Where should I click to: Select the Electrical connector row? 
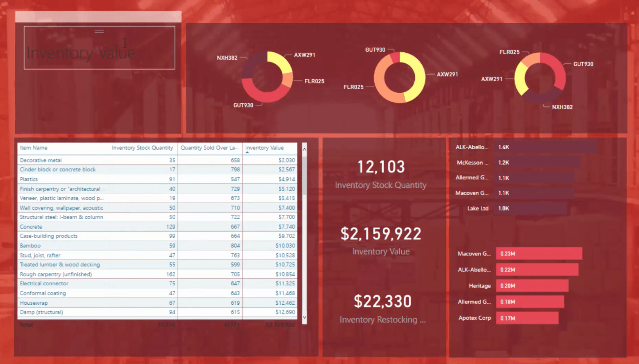point(157,283)
